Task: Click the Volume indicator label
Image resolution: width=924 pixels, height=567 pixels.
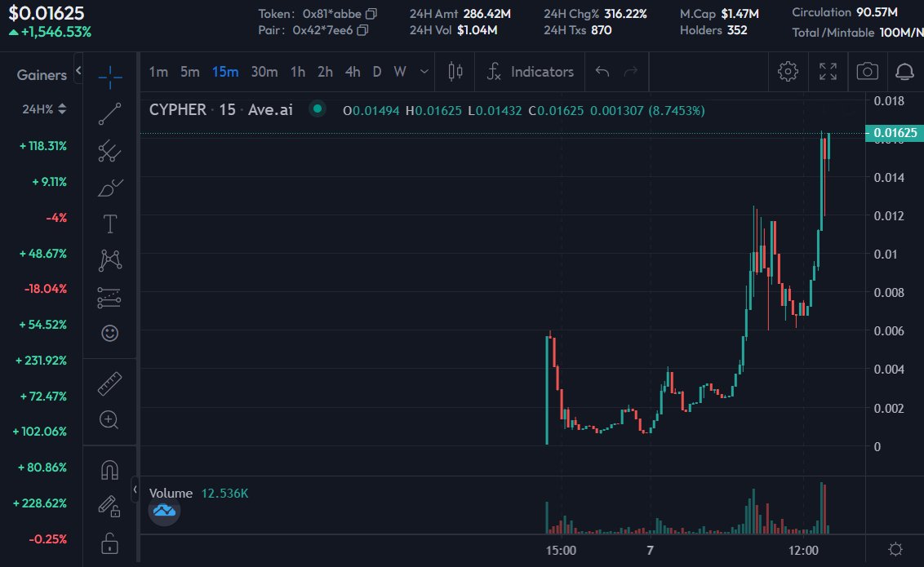Action: pyautogui.click(x=171, y=494)
